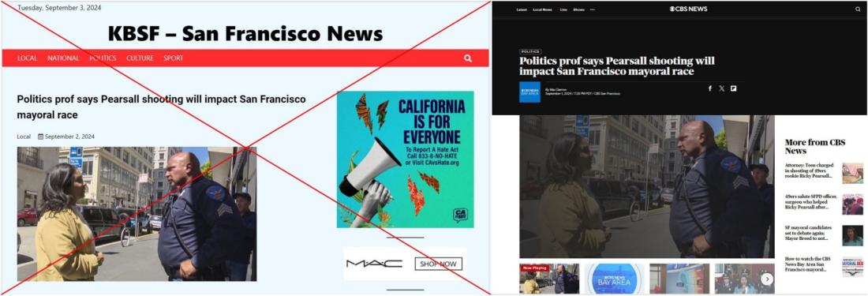Advance video carousel with next arrow
This screenshot has height=296, width=868.
pos(767,279)
